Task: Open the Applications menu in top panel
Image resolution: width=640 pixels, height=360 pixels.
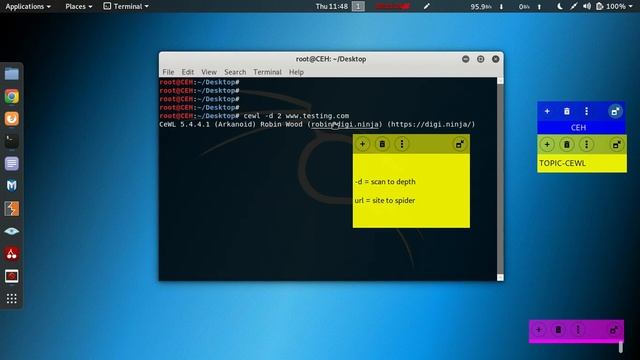Action: [x=28, y=6]
